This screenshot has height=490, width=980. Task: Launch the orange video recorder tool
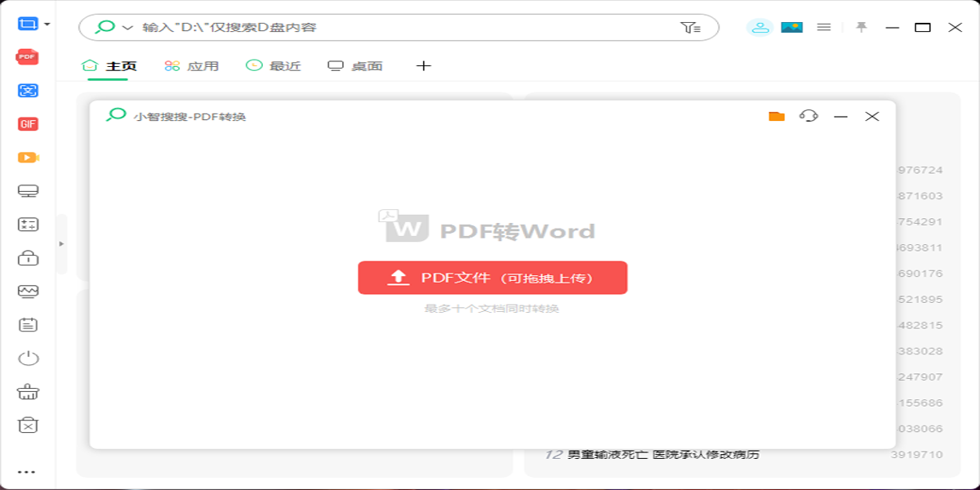tap(28, 158)
